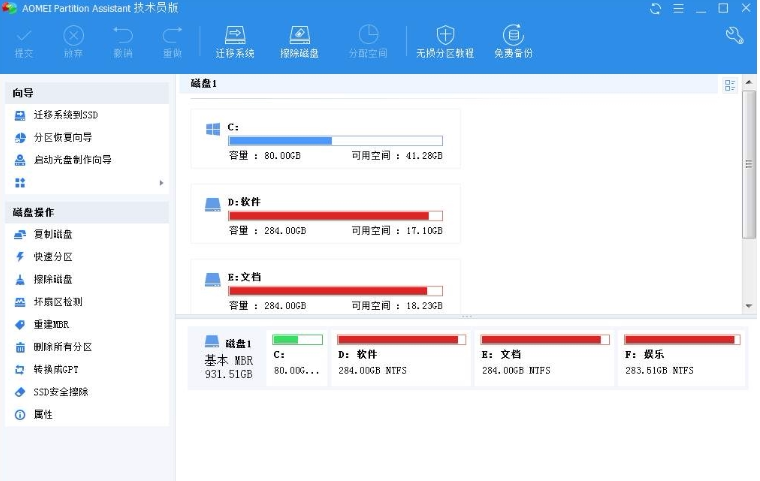Expand the more wizards arrow
The image size is (760, 481).
[x=161, y=183]
